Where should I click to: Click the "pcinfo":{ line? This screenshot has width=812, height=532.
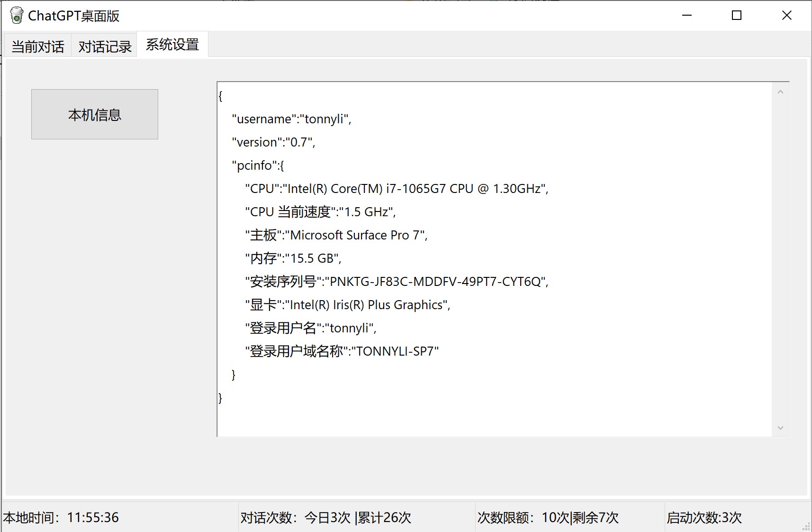[x=258, y=165]
